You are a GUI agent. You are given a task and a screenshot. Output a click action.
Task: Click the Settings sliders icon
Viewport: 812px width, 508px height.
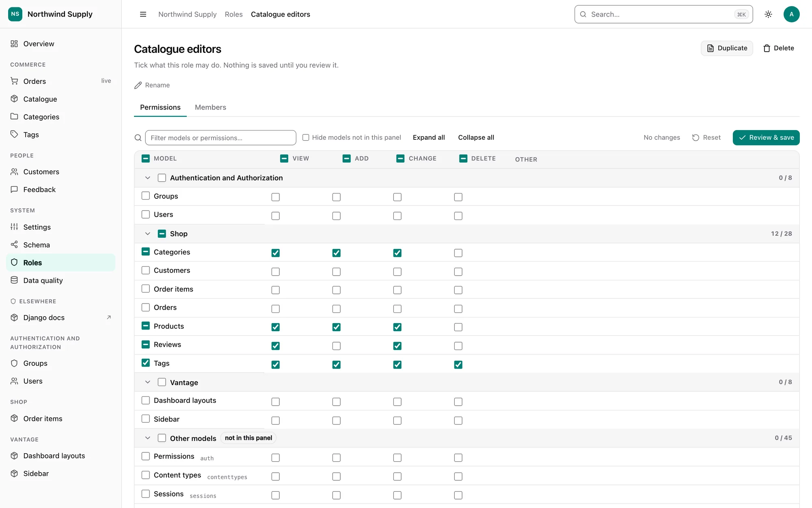[14, 227]
